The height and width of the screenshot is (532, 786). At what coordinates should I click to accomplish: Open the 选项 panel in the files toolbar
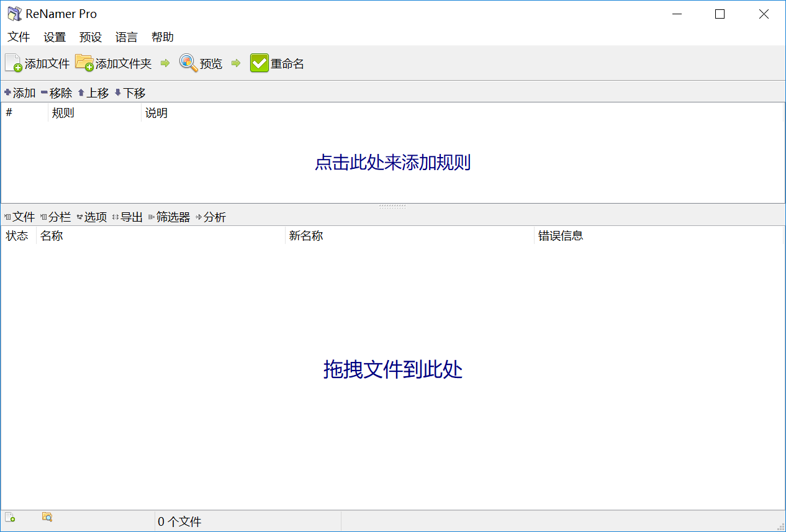click(x=95, y=217)
